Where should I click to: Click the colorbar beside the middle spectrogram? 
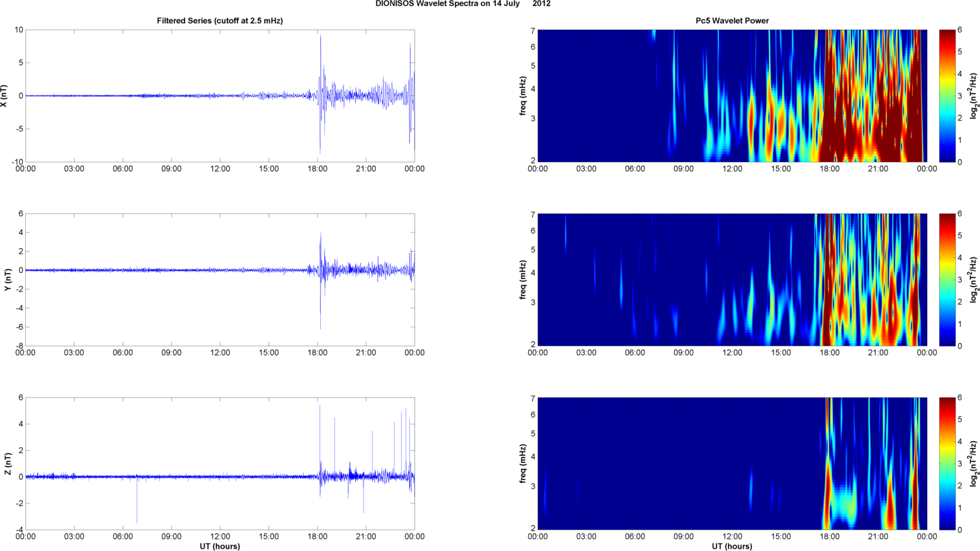(x=946, y=279)
